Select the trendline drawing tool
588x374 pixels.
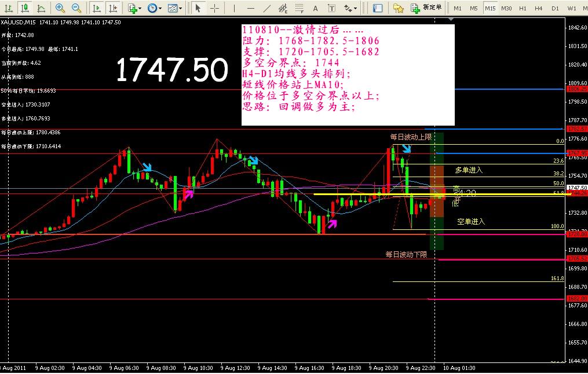(266, 8)
